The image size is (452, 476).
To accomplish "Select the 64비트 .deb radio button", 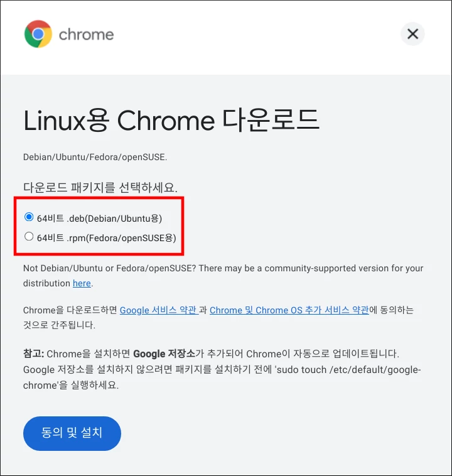I will tap(29, 217).
